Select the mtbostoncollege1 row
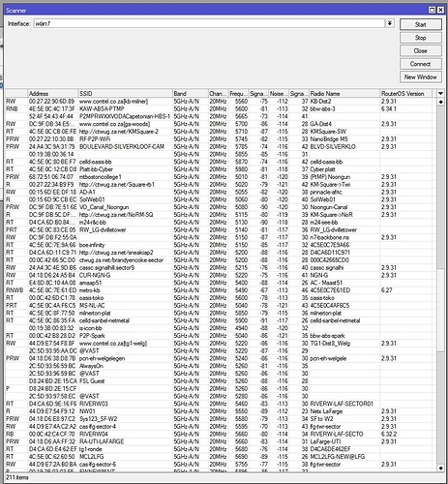This screenshot has height=484, width=448. coord(221,177)
